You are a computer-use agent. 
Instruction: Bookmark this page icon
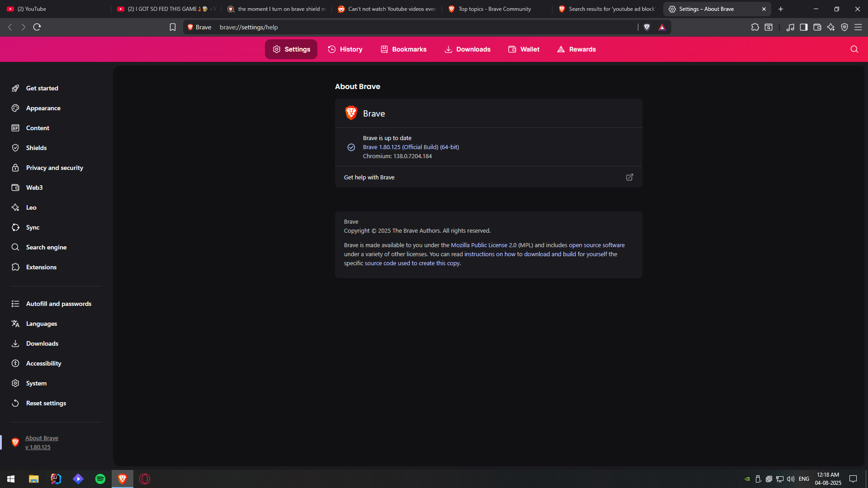[173, 27]
